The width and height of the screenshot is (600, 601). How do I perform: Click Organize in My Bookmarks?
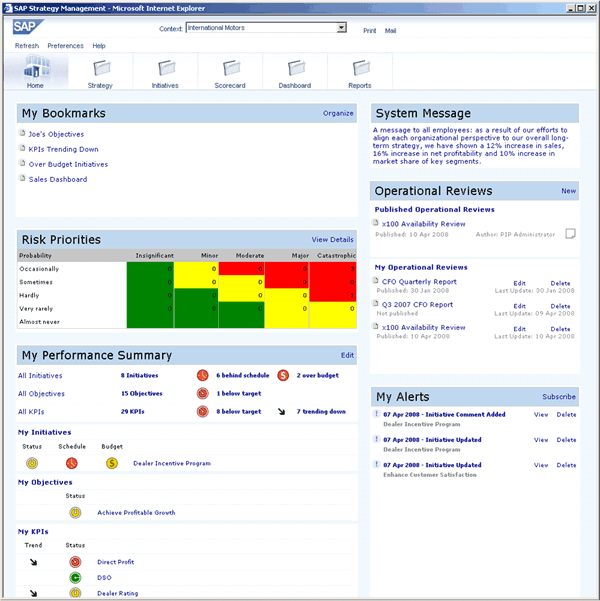(x=338, y=113)
